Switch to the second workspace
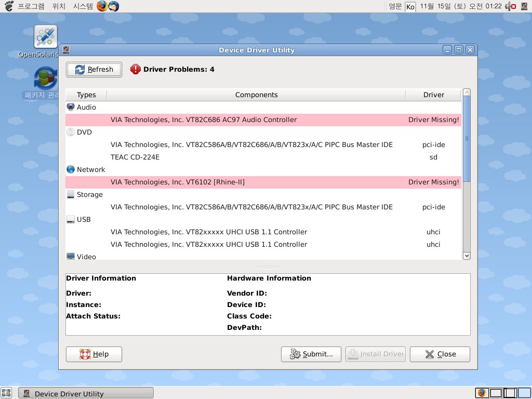 coord(496,393)
